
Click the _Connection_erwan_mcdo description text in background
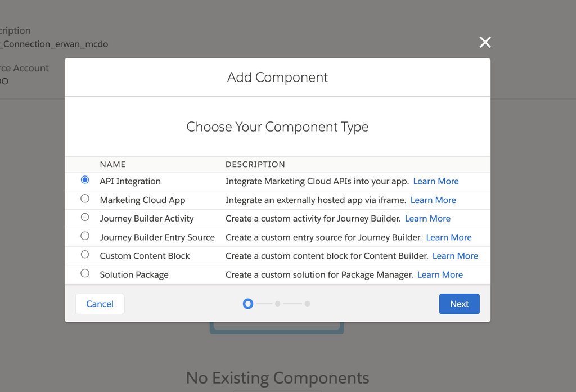point(54,44)
